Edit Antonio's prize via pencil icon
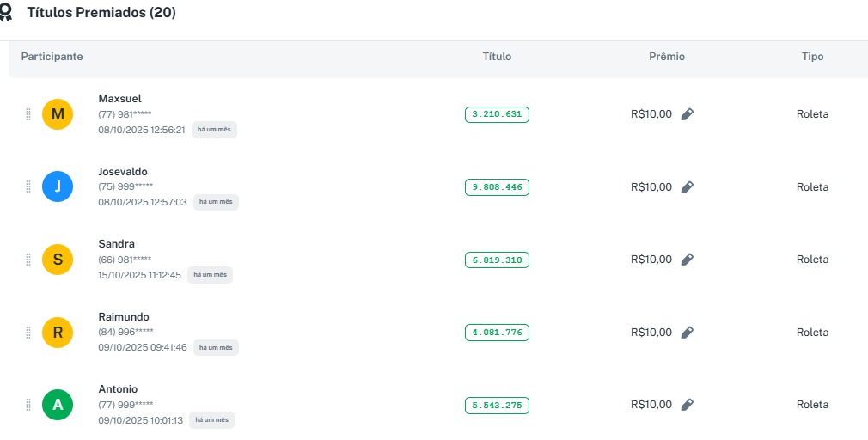Screen dimensions: 868x440 (x=687, y=405)
